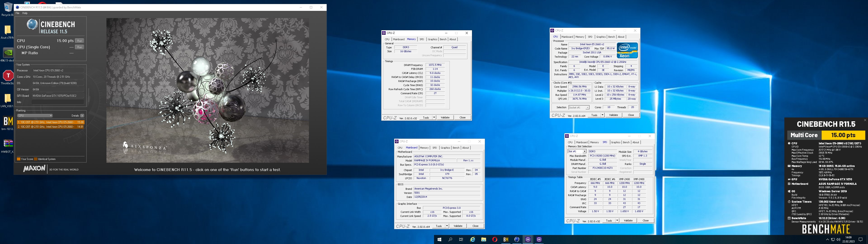Click the 2986.56 MHz Core Speed value
The height and width of the screenshot is (244, 868).
pyautogui.click(x=579, y=87)
